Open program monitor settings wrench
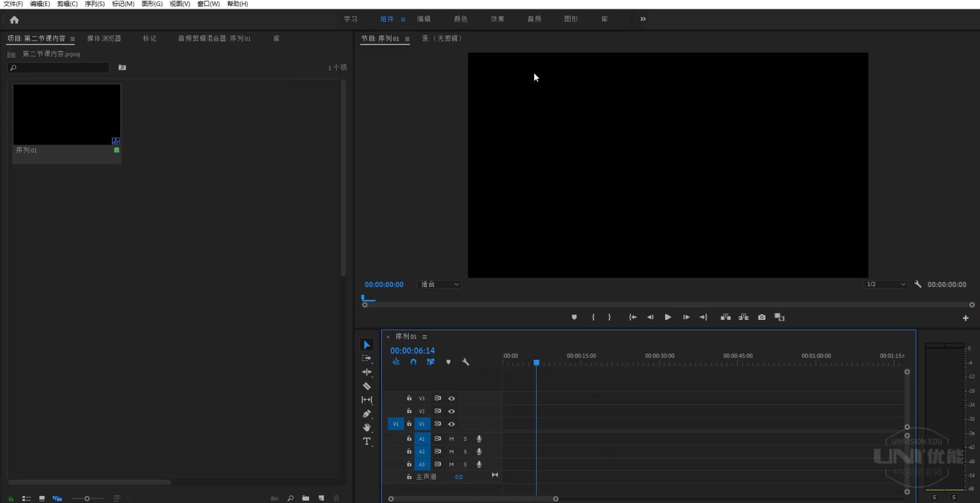Viewport: 980px width, 503px height. 918,284
